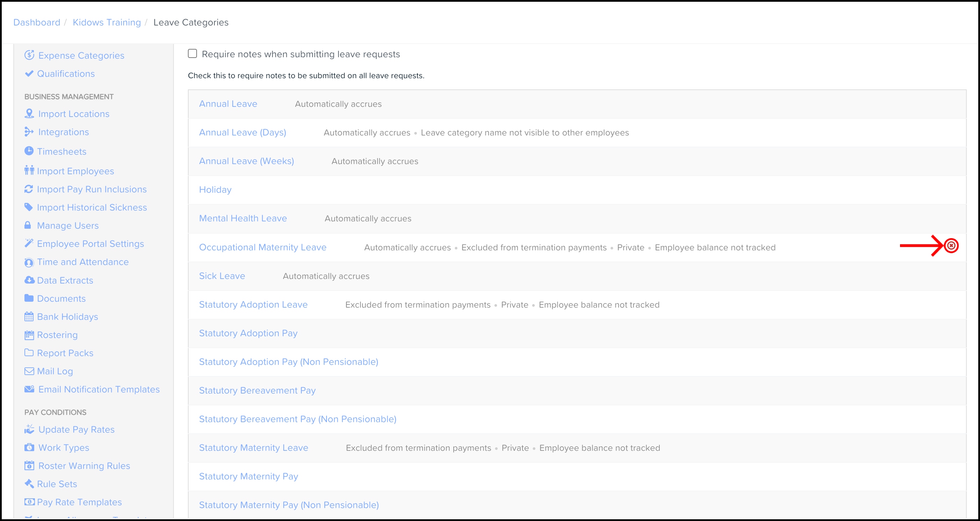Click the Expense Categories dollar icon

click(x=29, y=55)
